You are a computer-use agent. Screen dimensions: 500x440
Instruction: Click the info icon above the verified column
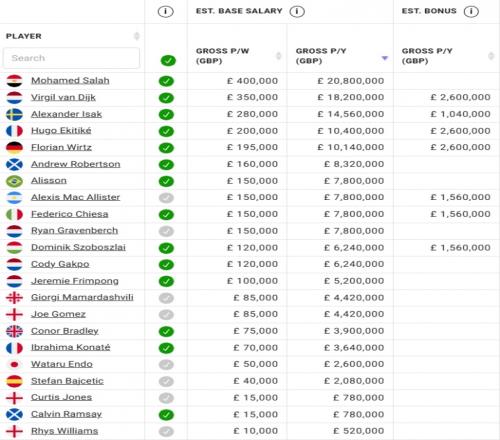tap(166, 12)
